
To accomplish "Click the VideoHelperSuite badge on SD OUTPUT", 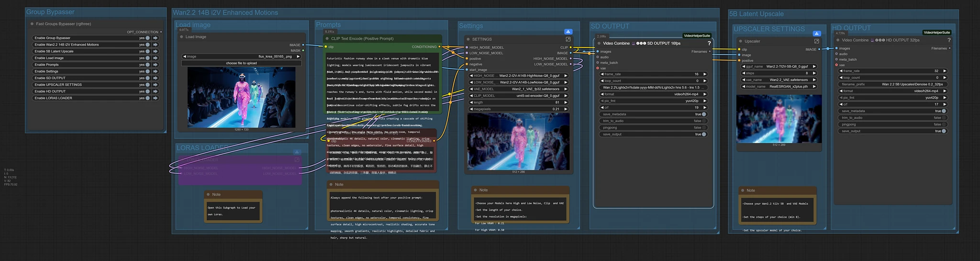I will [697, 36].
